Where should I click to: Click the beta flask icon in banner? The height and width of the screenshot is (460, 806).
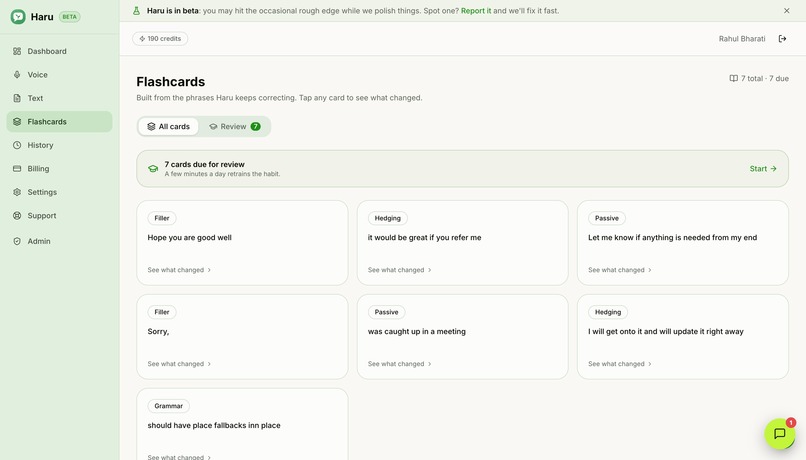[136, 11]
